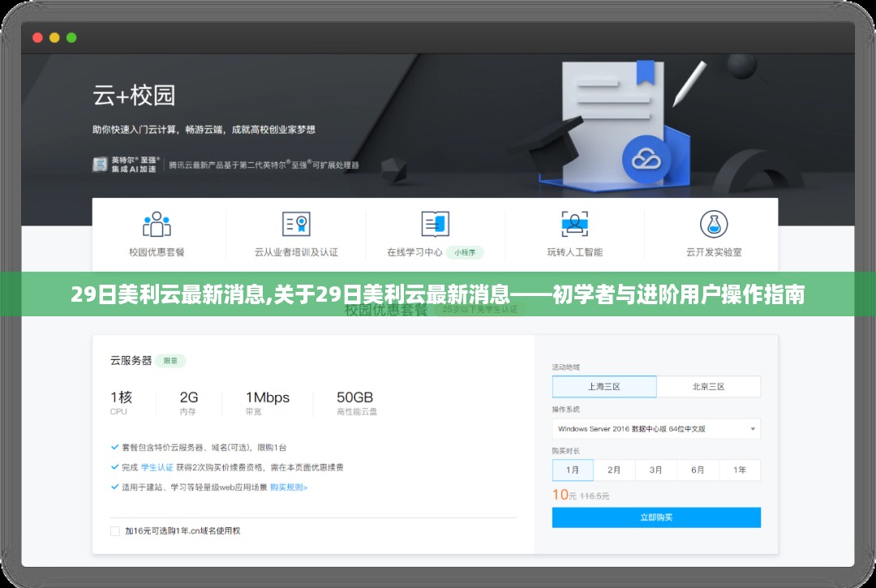The width and height of the screenshot is (876, 588).
Task: Select the 6月 purchase duration
Action: pos(698,470)
